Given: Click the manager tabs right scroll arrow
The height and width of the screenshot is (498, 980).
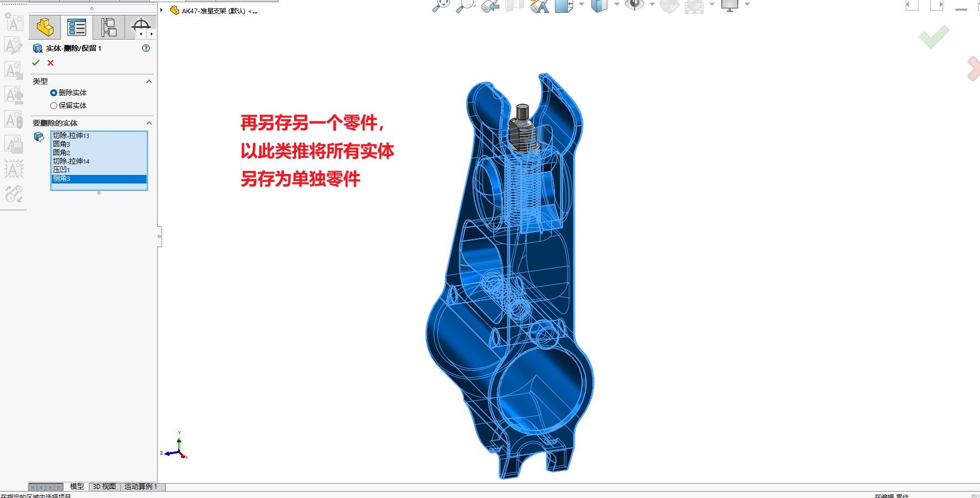Looking at the screenshot, I should click(152, 34).
